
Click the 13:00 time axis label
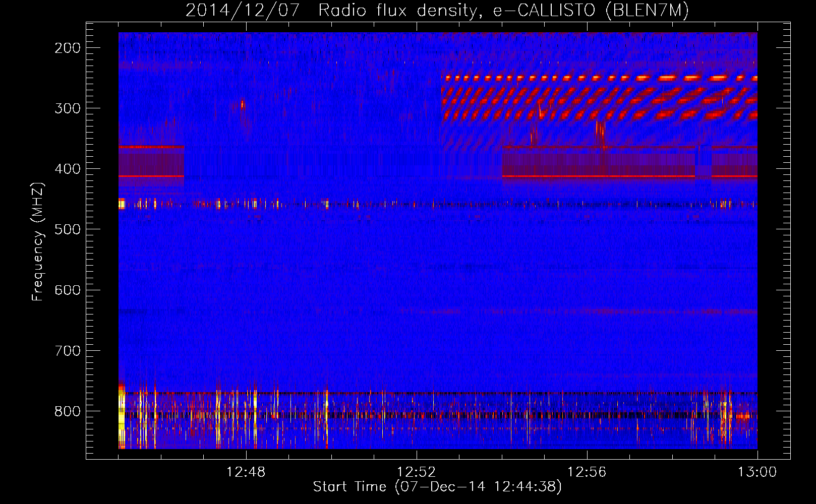click(x=757, y=472)
